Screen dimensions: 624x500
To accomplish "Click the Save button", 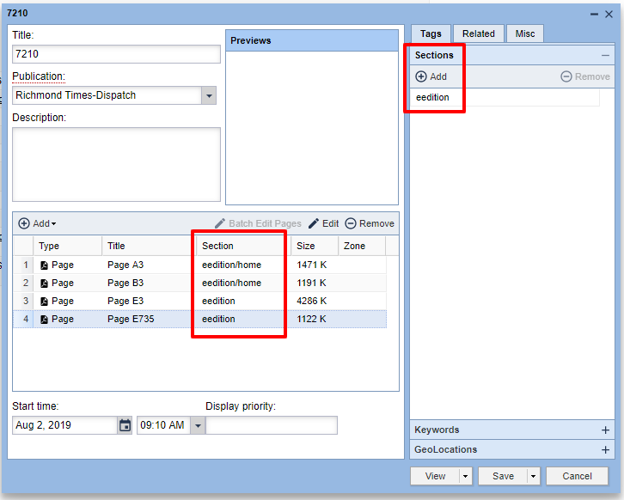I will coord(501,476).
